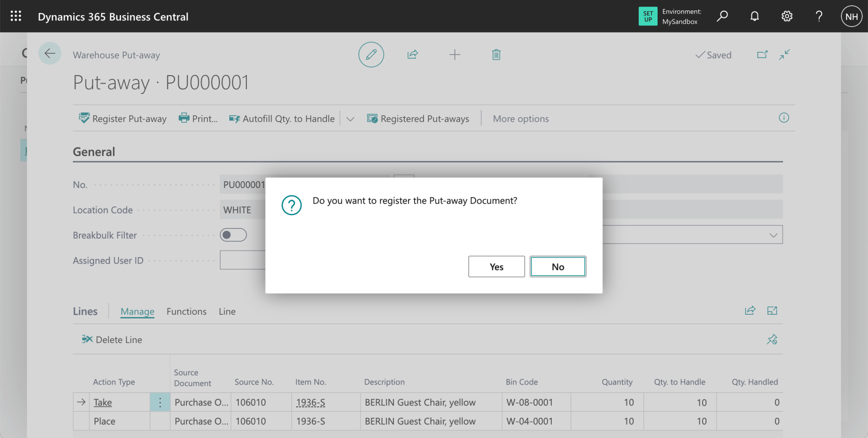
Task: Open the Functions menu in Lines
Action: point(186,311)
